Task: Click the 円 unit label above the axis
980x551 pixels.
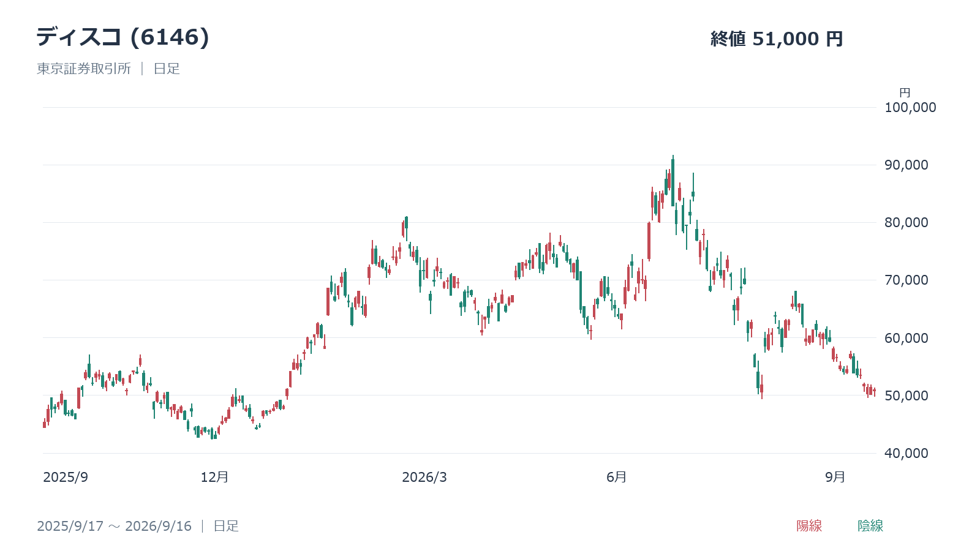Action: 905,93
